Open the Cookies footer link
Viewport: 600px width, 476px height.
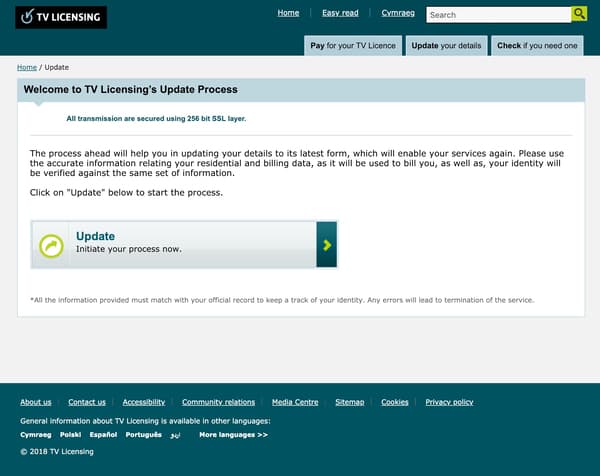pos(395,402)
